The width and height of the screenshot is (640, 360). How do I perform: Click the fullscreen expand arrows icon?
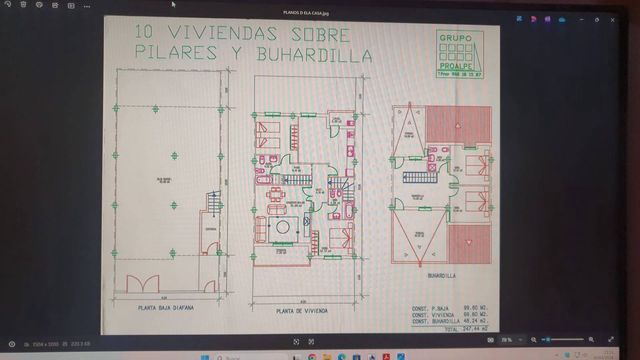coord(611,339)
